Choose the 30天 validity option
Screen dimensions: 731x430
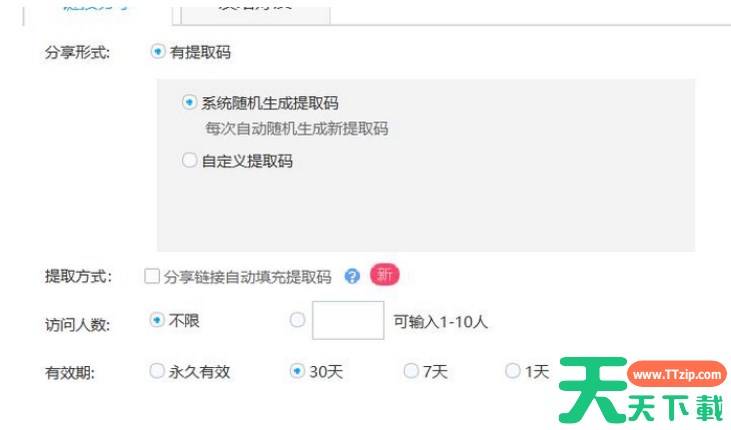(x=297, y=371)
